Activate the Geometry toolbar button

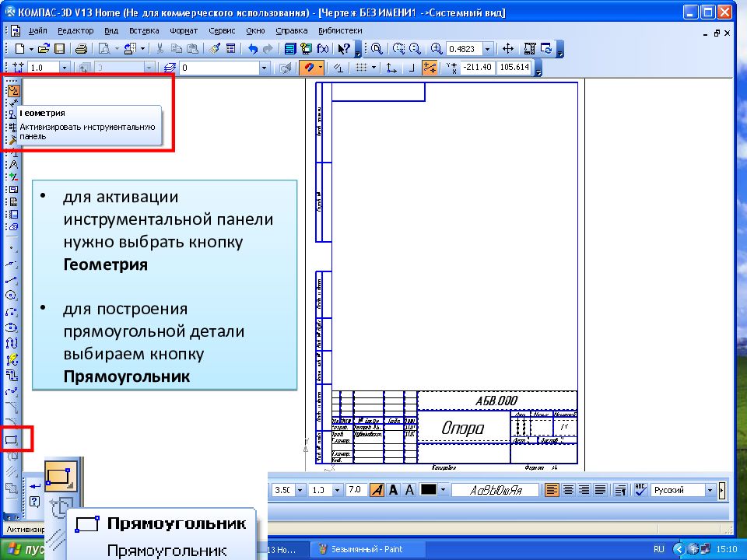pos(13,90)
